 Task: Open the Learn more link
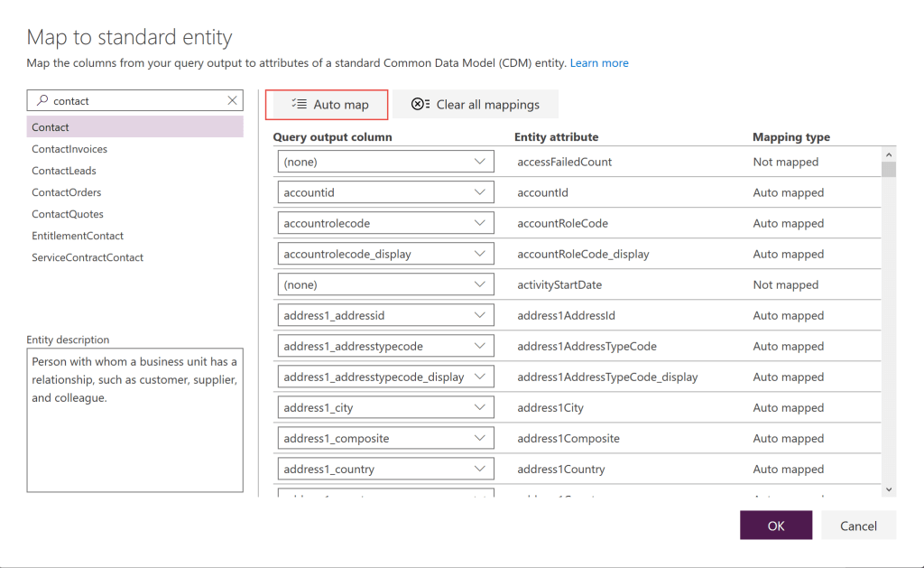tap(599, 63)
